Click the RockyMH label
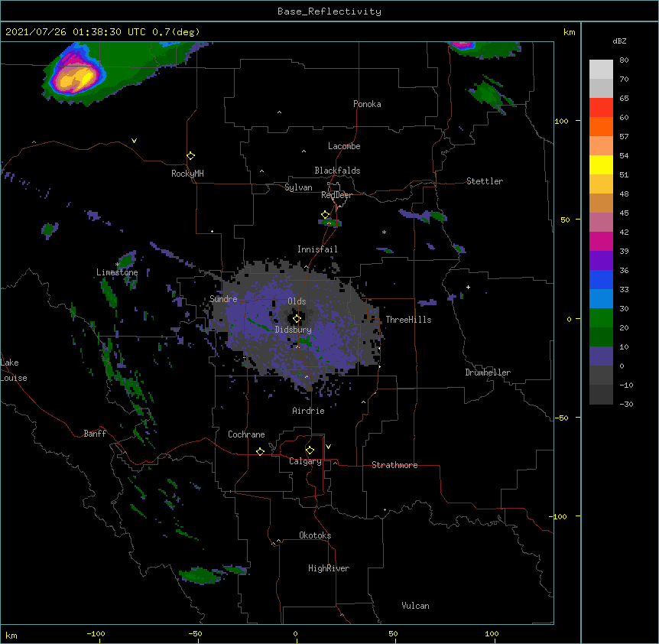659x644 pixels. pos(187,173)
